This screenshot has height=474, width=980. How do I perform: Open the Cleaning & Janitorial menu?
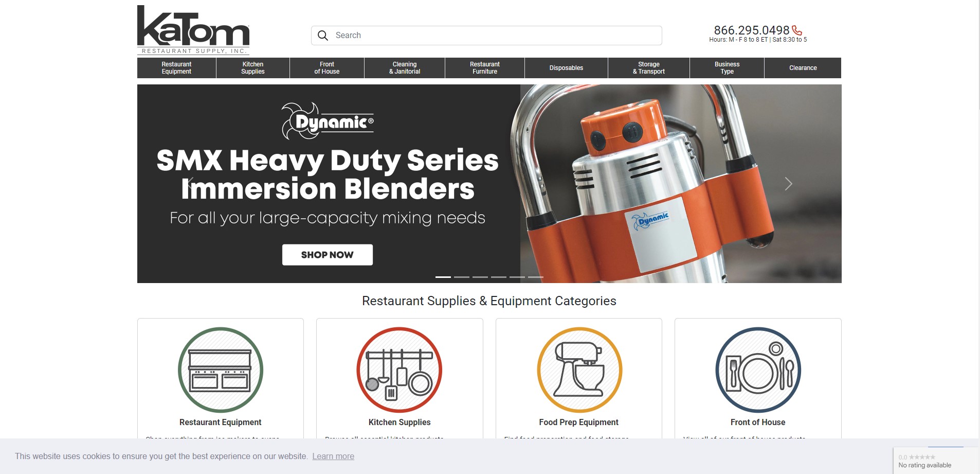coord(405,68)
